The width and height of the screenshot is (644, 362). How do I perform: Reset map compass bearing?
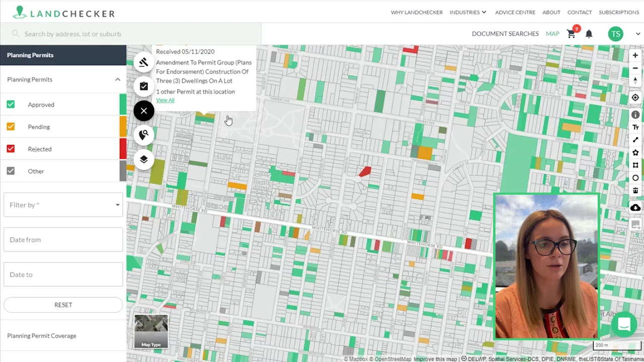click(x=635, y=80)
